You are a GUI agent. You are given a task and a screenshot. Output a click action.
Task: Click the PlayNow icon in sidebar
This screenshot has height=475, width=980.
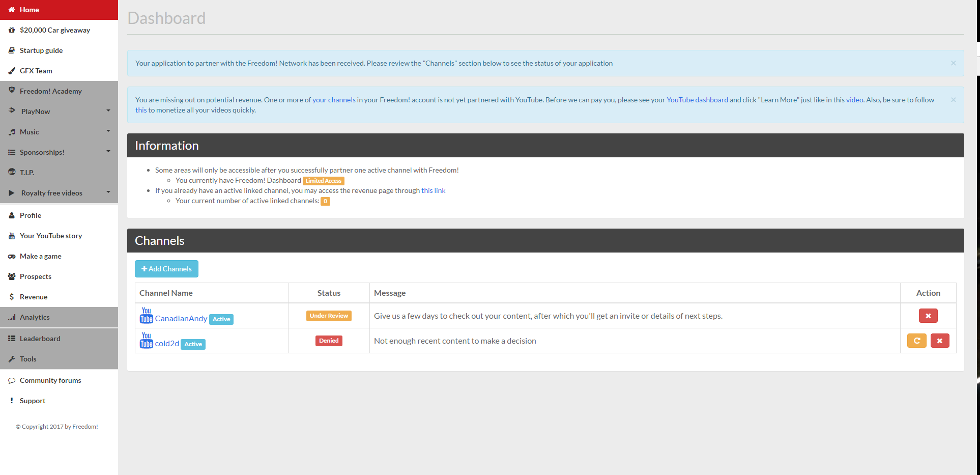click(12, 110)
